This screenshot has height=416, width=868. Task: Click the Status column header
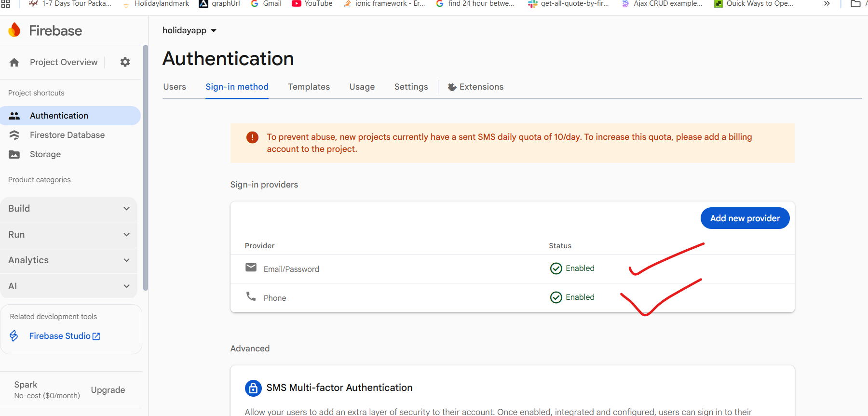click(x=560, y=246)
